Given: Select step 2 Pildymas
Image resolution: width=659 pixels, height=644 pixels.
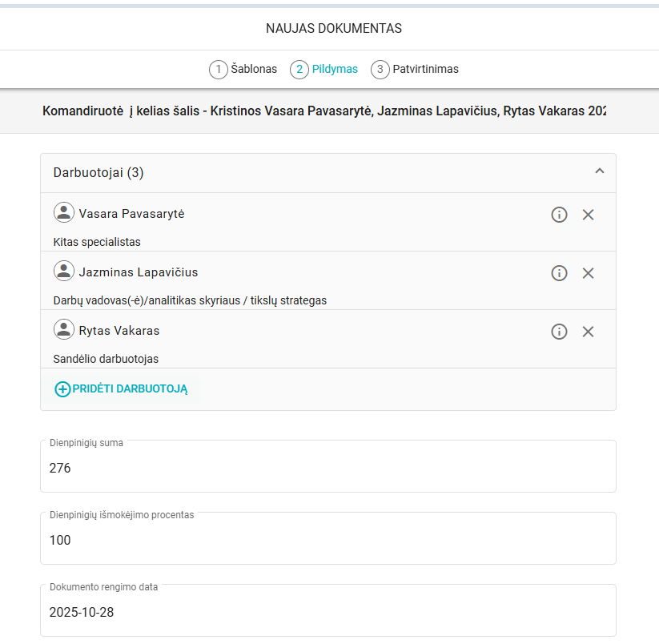Looking at the screenshot, I should (324, 70).
